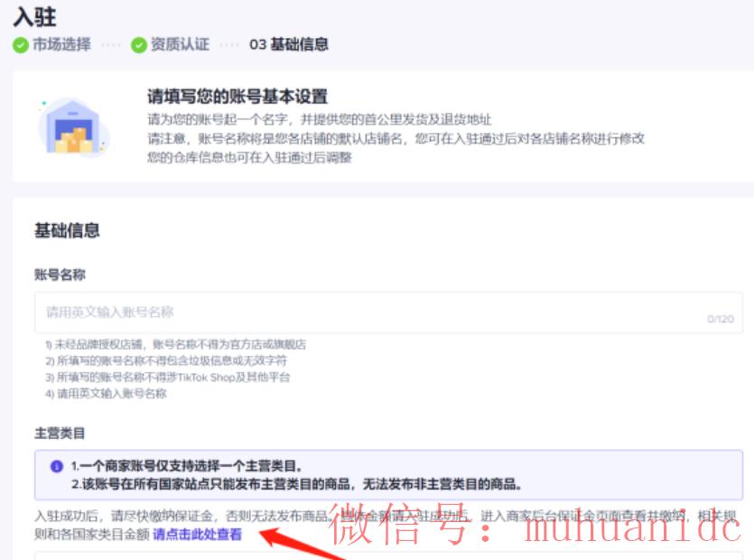This screenshot has height=560, width=755.
Task: Select the 03 基础信息 step
Action: click(289, 45)
